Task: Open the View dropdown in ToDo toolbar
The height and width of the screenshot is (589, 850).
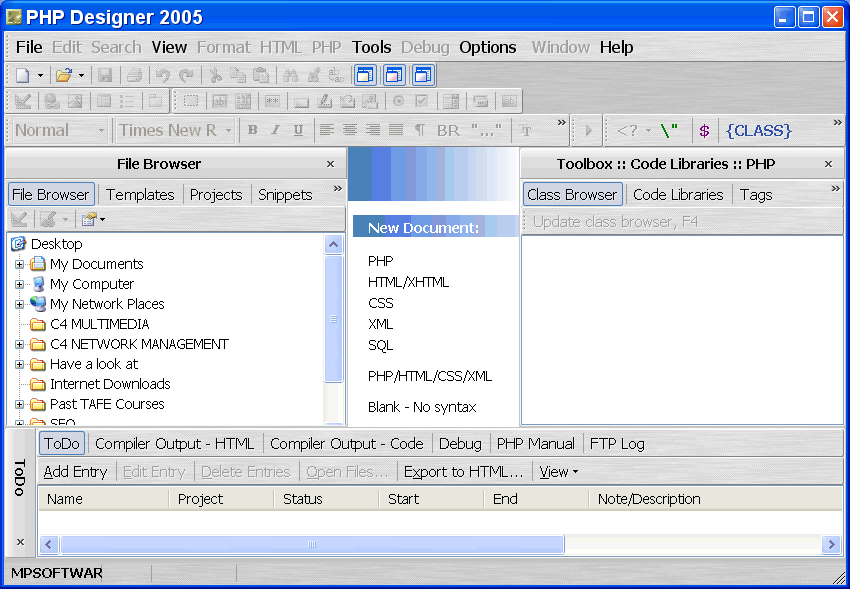Action: 559,472
